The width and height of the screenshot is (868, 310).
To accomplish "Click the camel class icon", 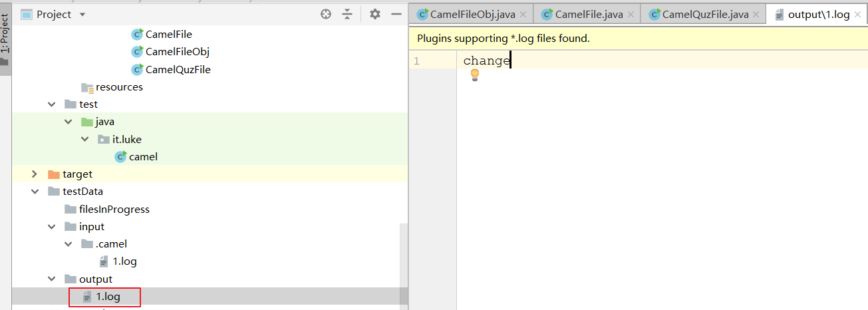I will pyautogui.click(x=120, y=157).
